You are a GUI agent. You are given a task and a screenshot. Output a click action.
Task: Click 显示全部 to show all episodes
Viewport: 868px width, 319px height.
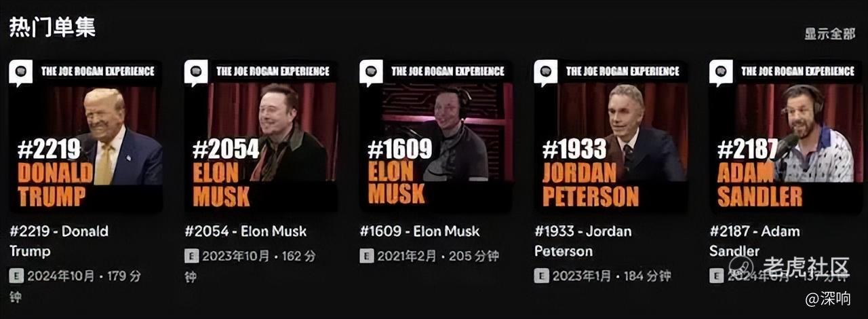click(x=830, y=34)
